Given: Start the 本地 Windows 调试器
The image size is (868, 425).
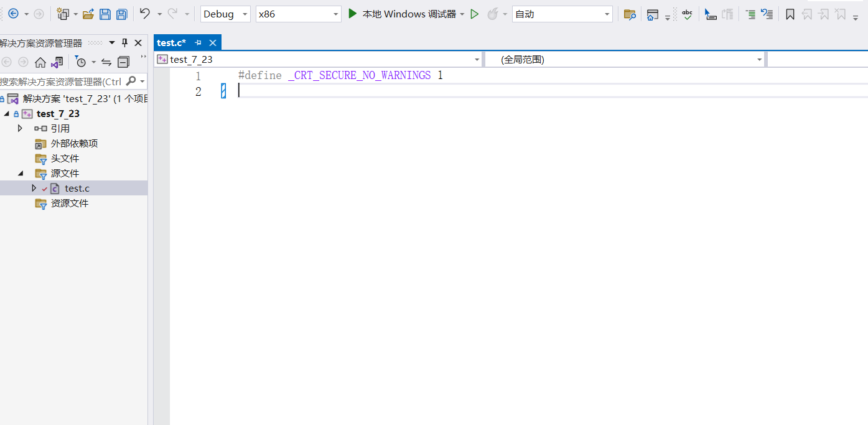Looking at the screenshot, I should coord(406,13).
